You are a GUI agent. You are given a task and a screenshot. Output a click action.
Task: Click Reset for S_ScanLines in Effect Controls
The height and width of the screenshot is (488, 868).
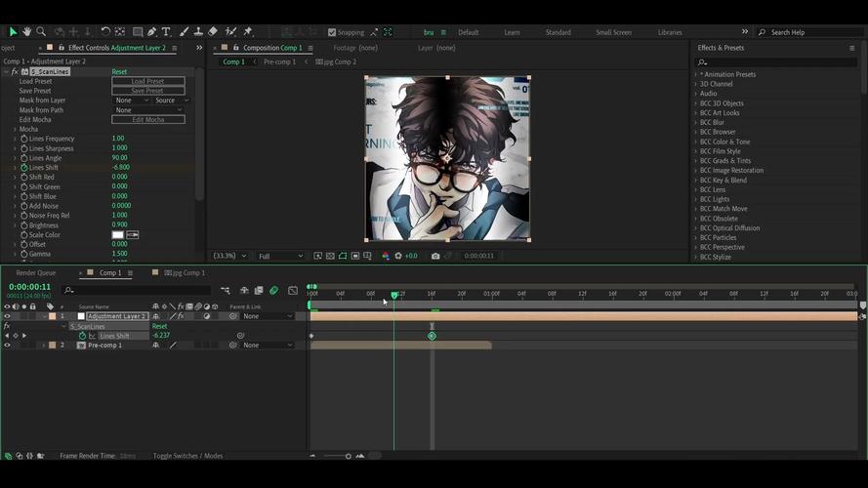click(x=119, y=72)
